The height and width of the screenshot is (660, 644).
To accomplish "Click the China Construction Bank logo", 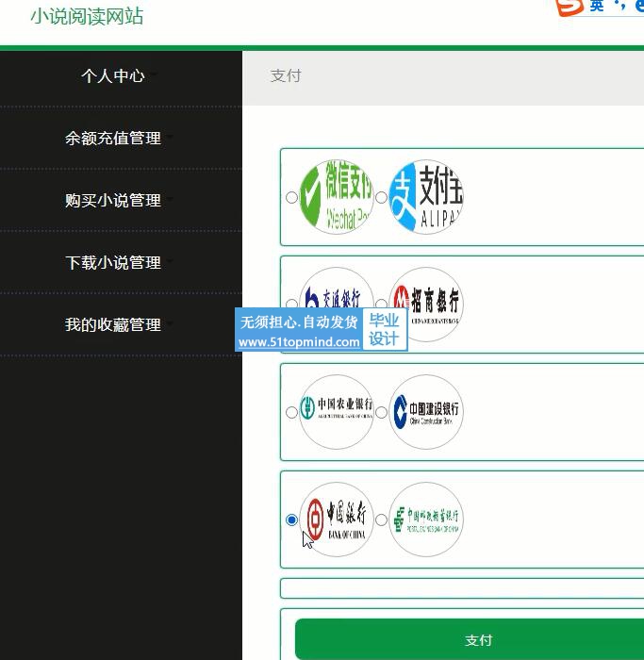I will click(426, 412).
